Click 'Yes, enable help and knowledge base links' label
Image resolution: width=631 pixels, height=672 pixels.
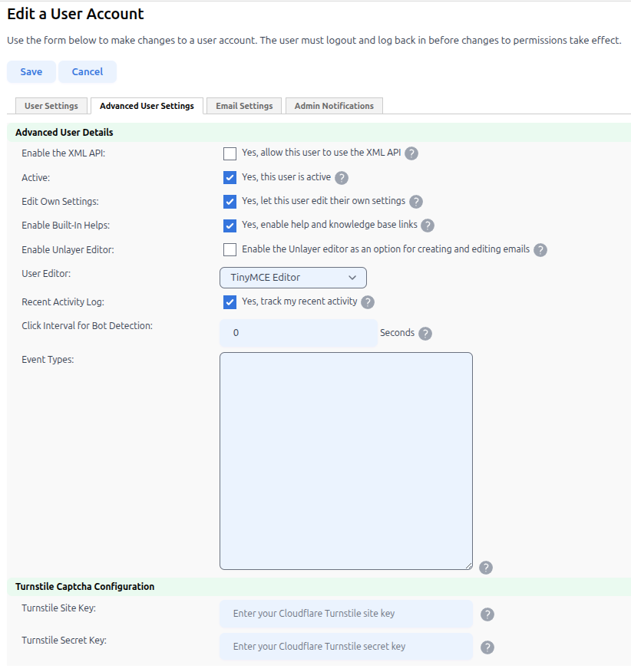(x=329, y=225)
